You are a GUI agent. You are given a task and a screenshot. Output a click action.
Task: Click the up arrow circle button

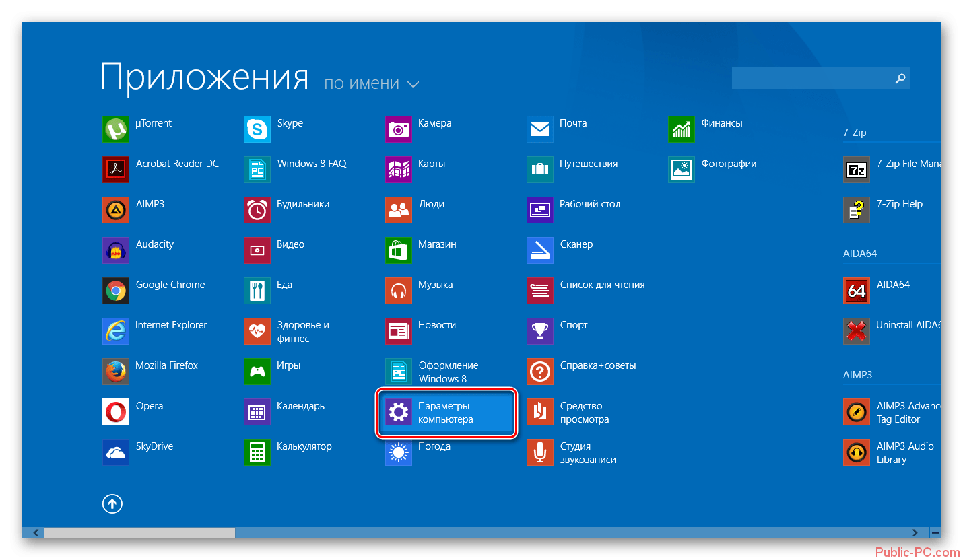tap(112, 503)
